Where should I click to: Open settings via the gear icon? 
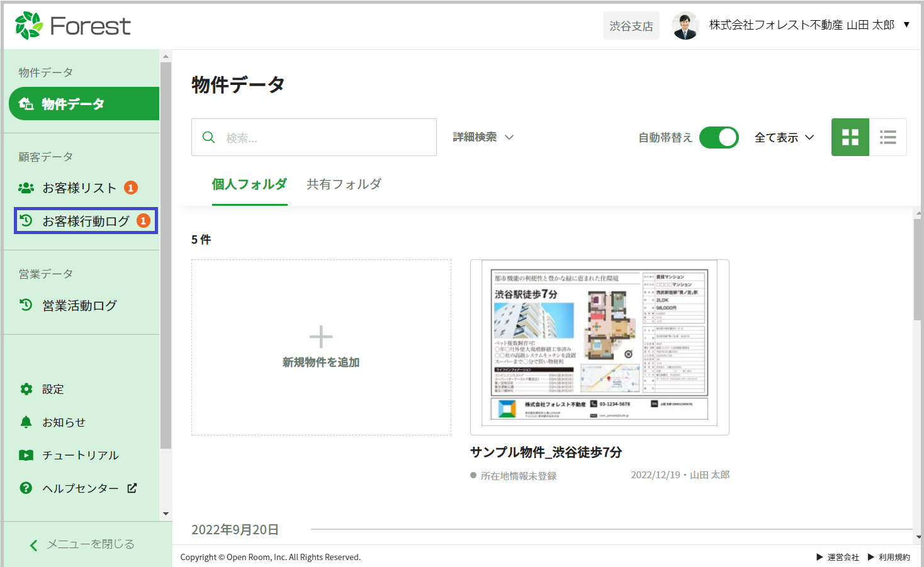tap(26, 389)
